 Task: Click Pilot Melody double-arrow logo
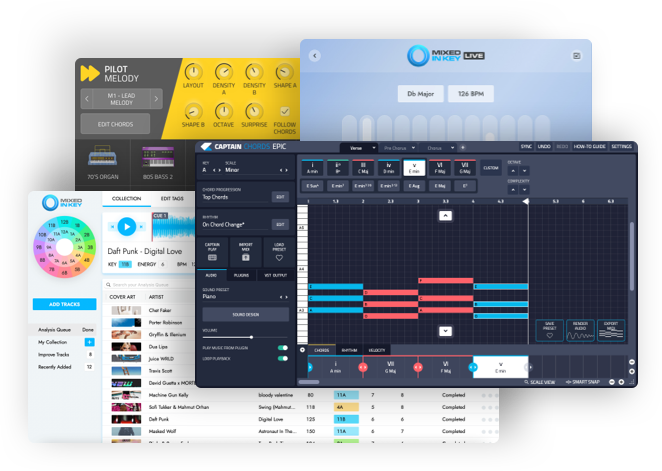click(x=90, y=73)
